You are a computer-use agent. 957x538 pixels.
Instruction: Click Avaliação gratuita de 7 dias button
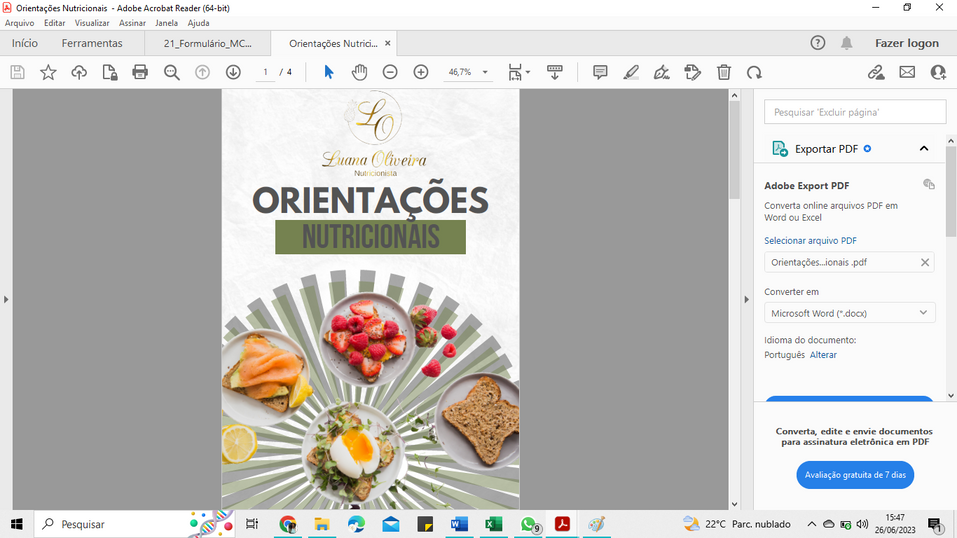[x=855, y=474]
